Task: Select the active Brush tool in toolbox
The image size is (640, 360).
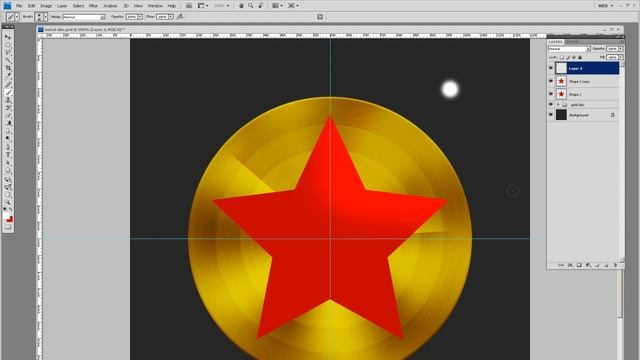Action: coord(8,93)
